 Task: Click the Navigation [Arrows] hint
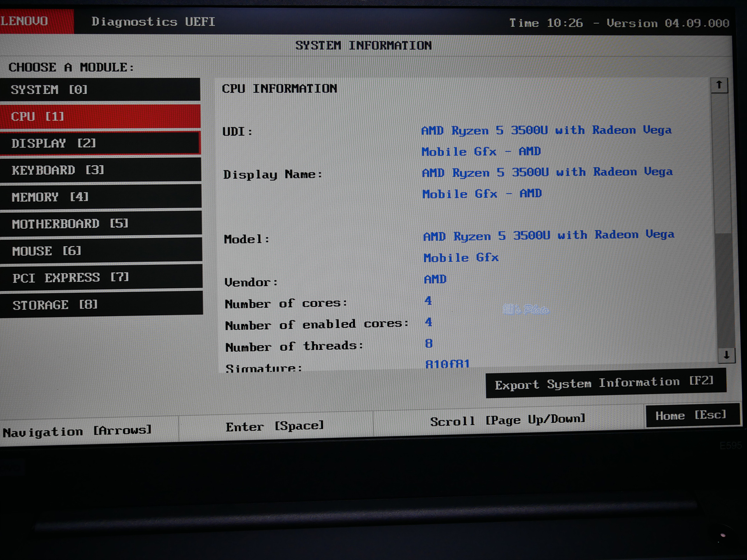pos(77,431)
